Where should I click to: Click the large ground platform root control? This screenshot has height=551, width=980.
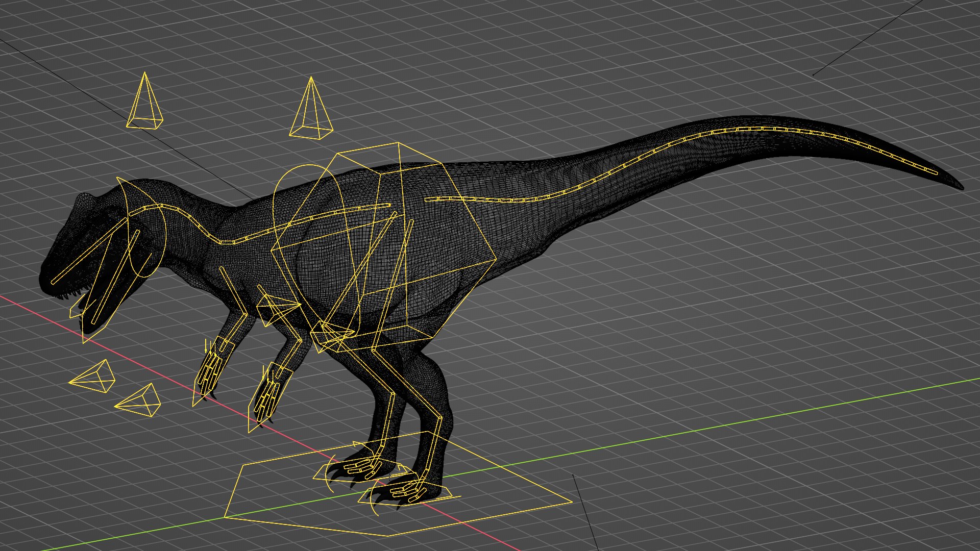(398, 484)
